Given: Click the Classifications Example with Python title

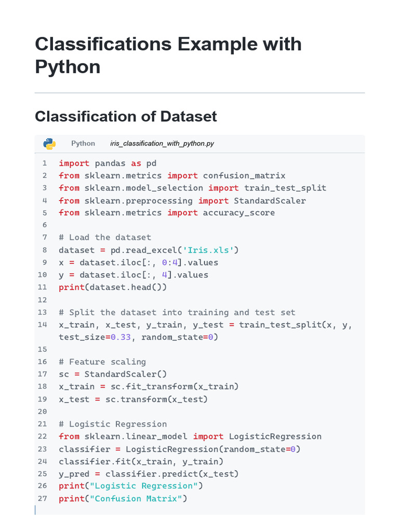Looking at the screenshot, I should click(168, 55).
